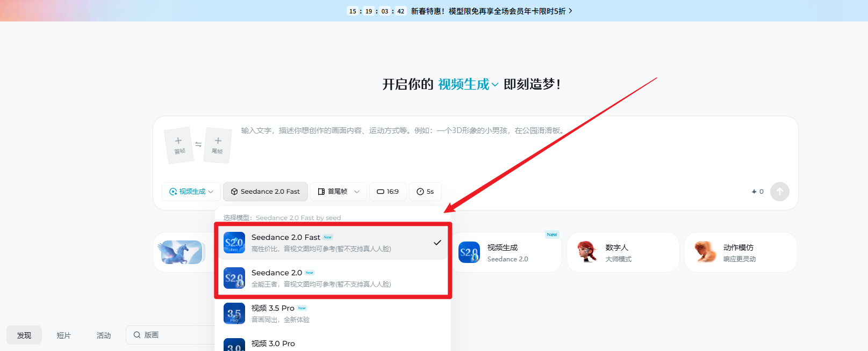Submit prompt with the up-arrow send button
The width and height of the screenshot is (868, 351).
780,192
